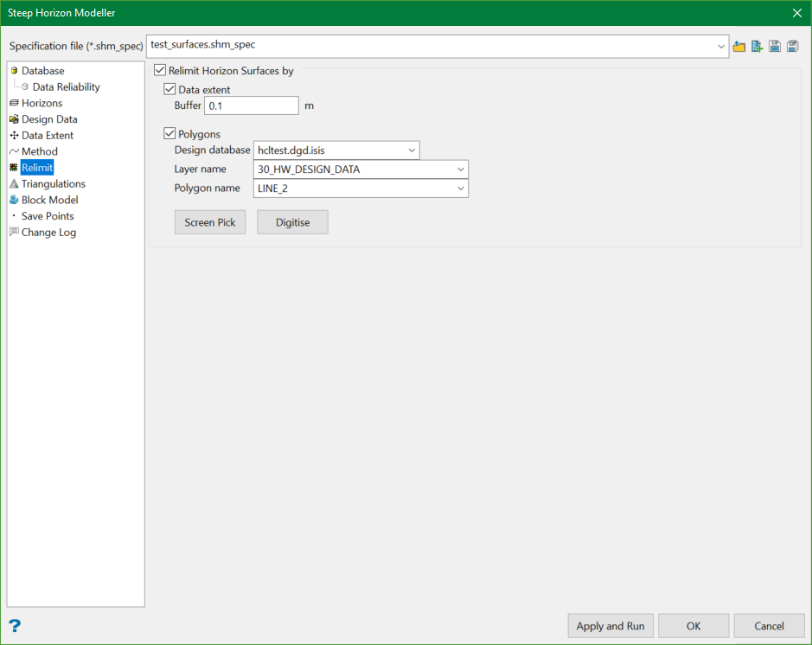Expand the Design database dropdown
This screenshot has width=812, height=645.
pos(411,150)
